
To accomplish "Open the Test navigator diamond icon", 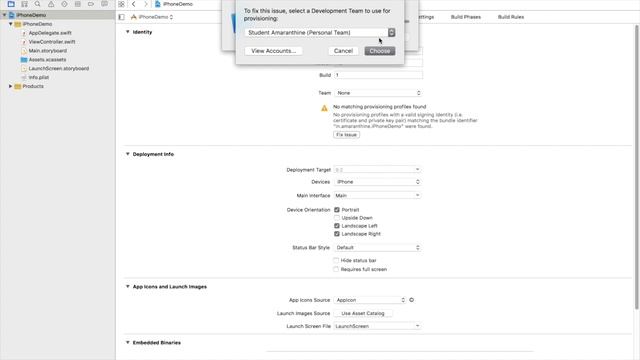I will click(x=64, y=4).
